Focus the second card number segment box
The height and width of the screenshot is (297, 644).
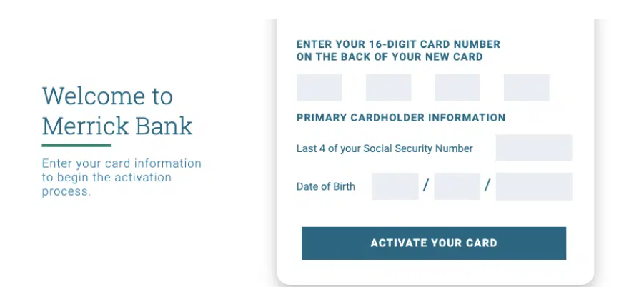(x=388, y=88)
